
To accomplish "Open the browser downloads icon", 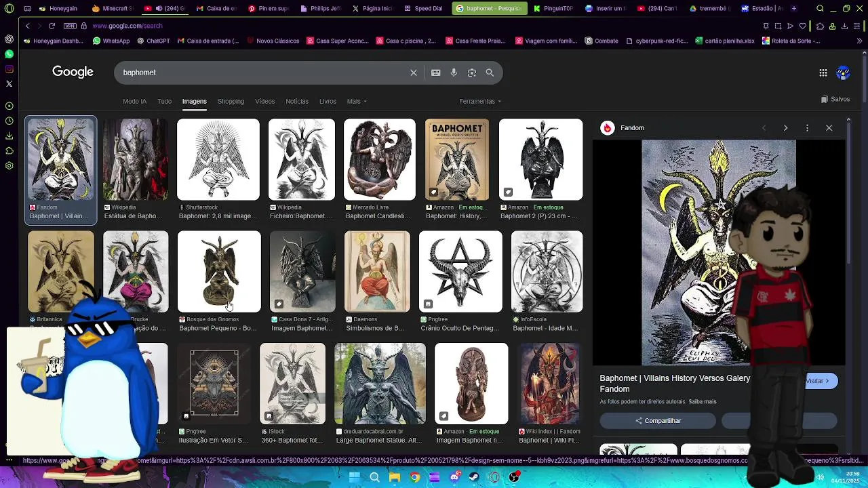I will (x=844, y=26).
